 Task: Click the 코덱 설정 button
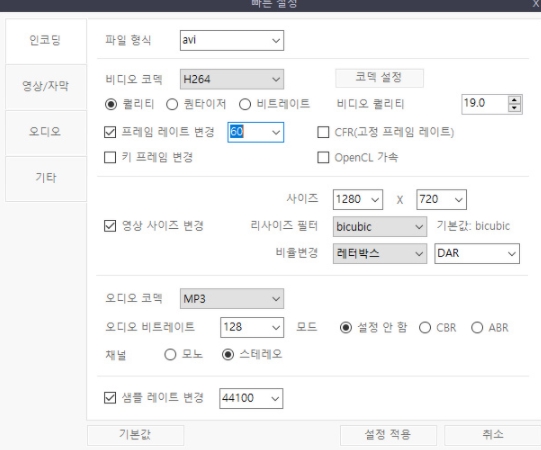point(379,78)
